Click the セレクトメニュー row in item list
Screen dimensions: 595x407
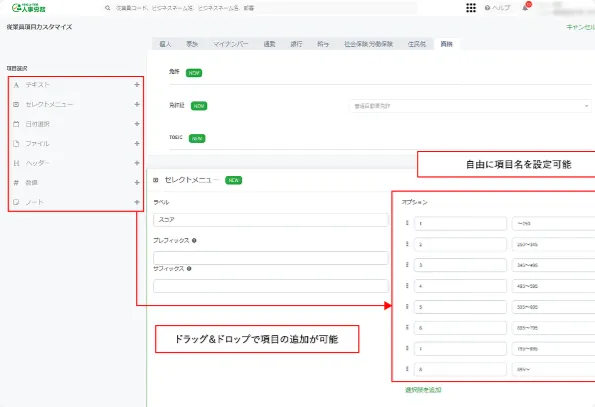coord(76,104)
